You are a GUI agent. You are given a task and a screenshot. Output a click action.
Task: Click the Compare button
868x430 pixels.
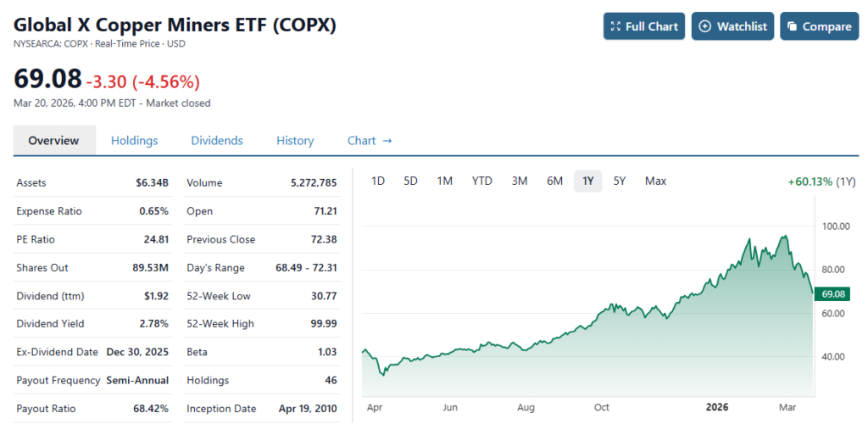pyautogui.click(x=819, y=26)
